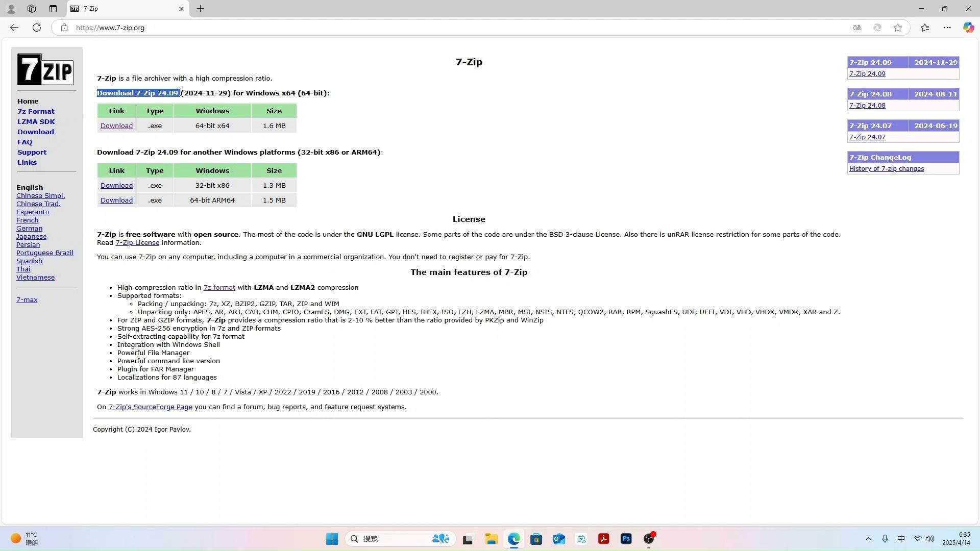The image size is (980, 551).
Task: Open the translate page icon
Action: point(857,28)
